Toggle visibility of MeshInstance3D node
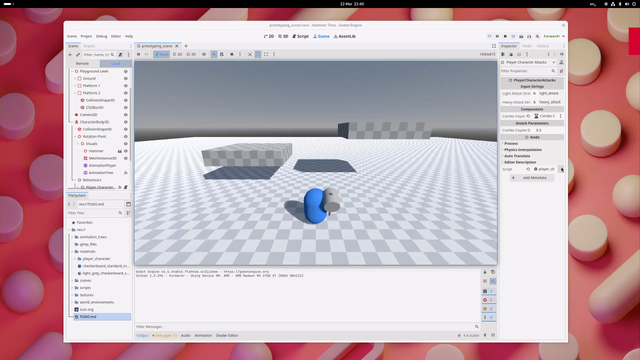 click(x=126, y=158)
